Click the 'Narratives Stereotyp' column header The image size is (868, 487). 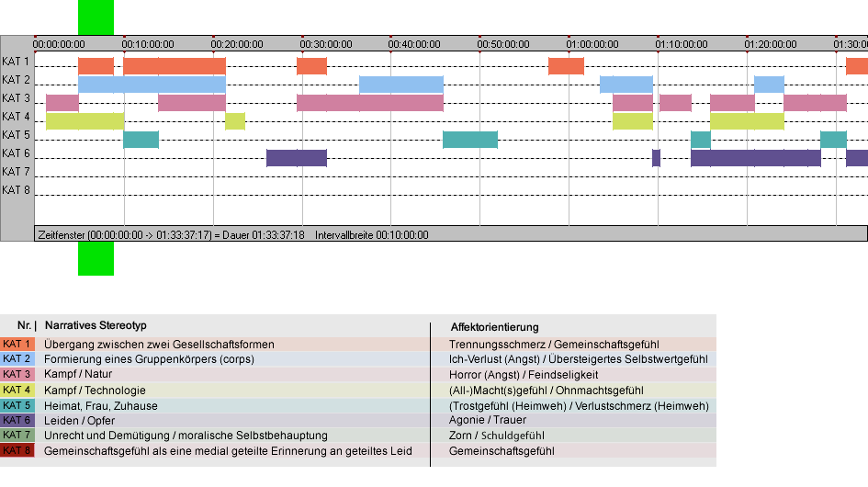coord(96,325)
